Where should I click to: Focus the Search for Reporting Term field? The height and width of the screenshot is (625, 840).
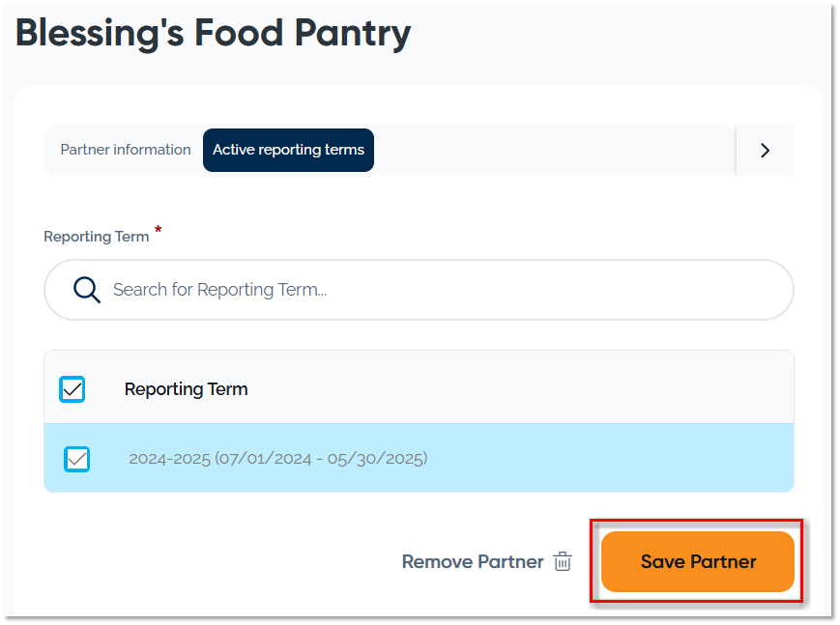[435, 290]
